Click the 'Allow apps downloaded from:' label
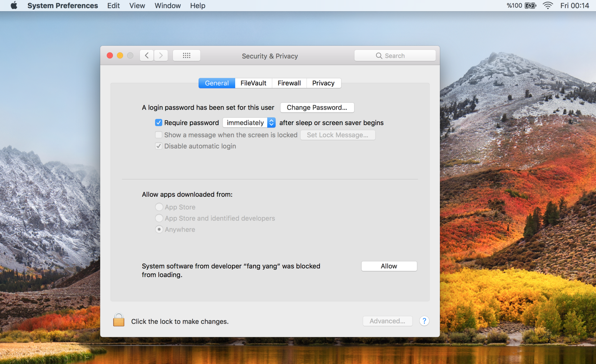Viewport: 596px width, 364px height. (x=187, y=194)
